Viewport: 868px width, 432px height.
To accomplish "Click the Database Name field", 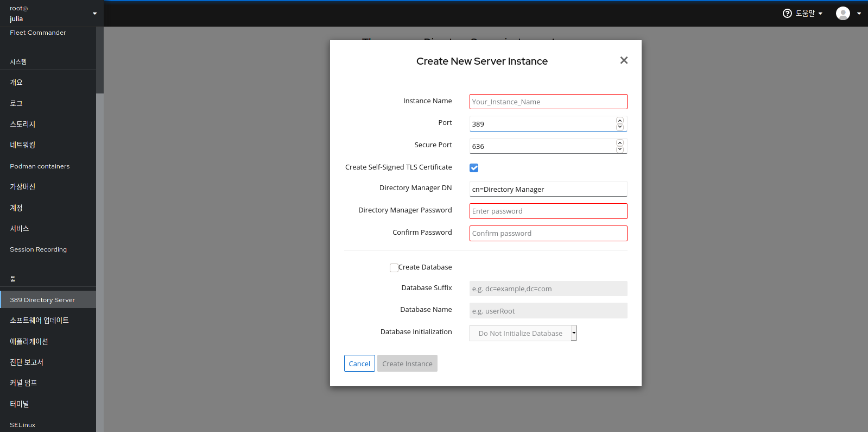I will [548, 311].
